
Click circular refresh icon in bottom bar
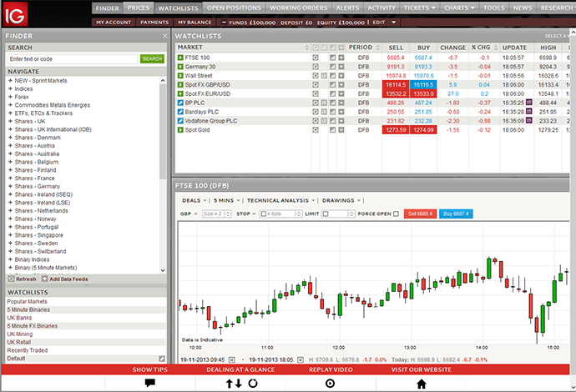(x=253, y=384)
